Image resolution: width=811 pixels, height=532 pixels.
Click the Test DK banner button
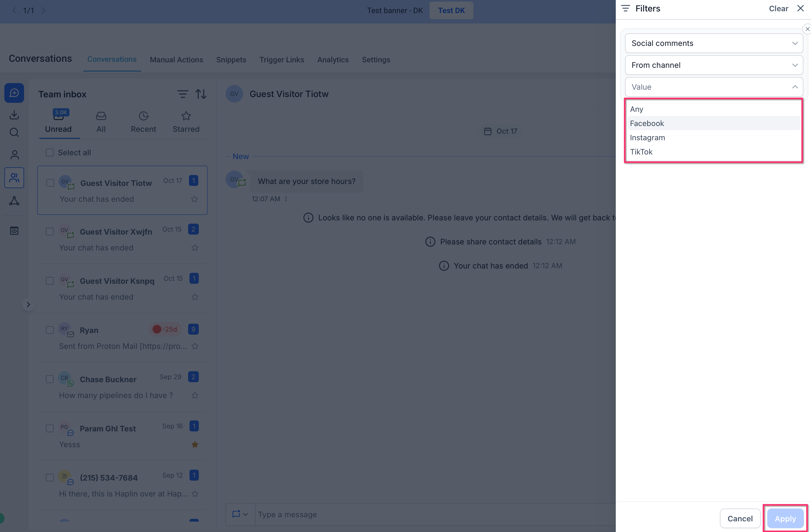coord(451,11)
